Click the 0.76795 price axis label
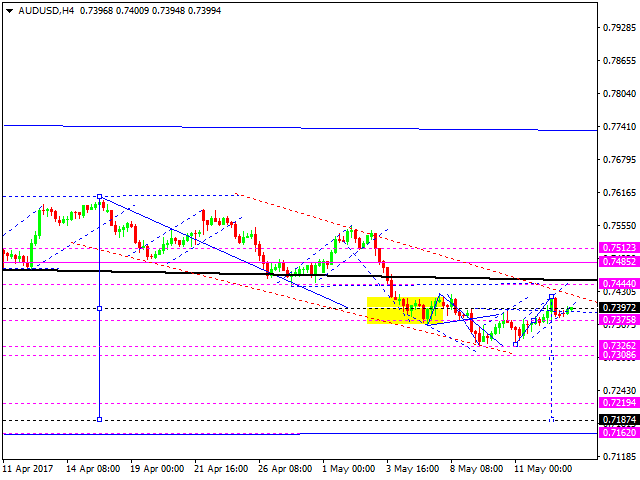This screenshot has width=640, height=480. (619, 159)
